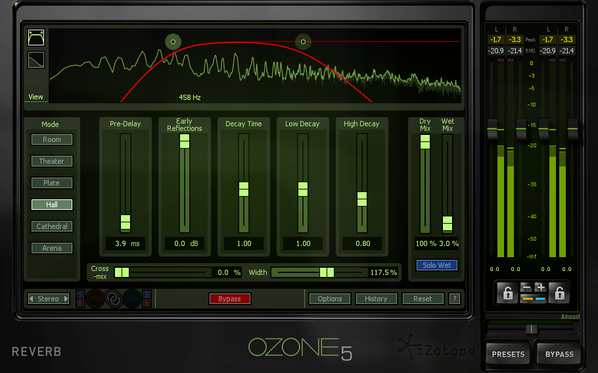Click the Early Reflections slider handle
The height and width of the screenshot is (373, 598).
tap(185, 141)
